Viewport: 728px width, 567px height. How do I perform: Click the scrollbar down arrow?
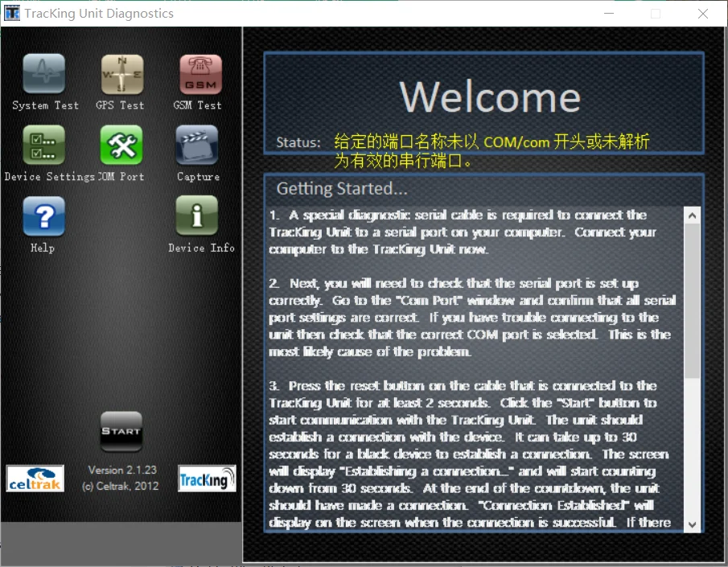coord(693,524)
